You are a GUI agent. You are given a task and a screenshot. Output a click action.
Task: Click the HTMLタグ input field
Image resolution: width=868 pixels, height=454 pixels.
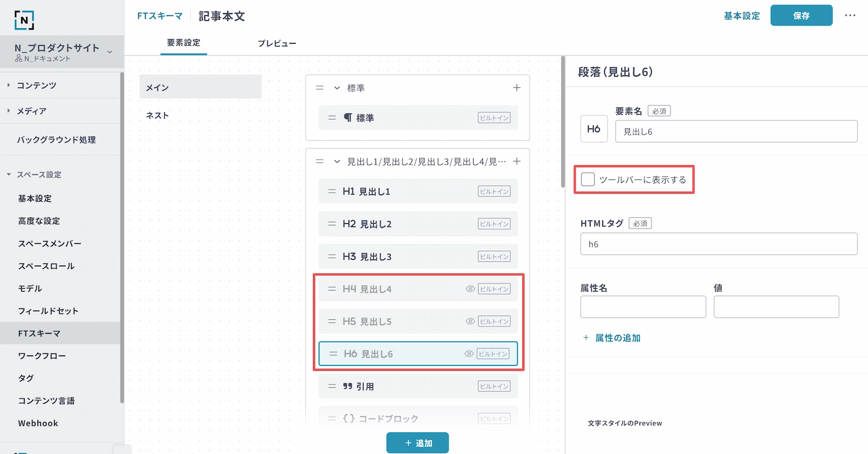(x=718, y=244)
